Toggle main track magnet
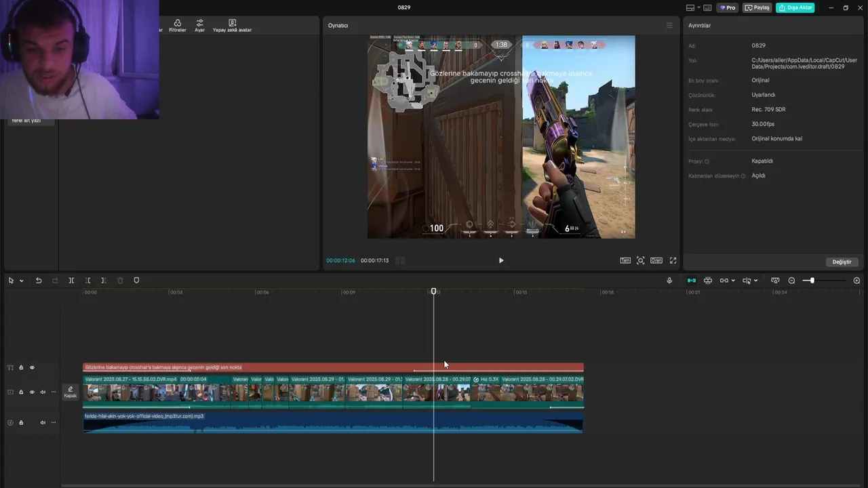 click(x=691, y=281)
